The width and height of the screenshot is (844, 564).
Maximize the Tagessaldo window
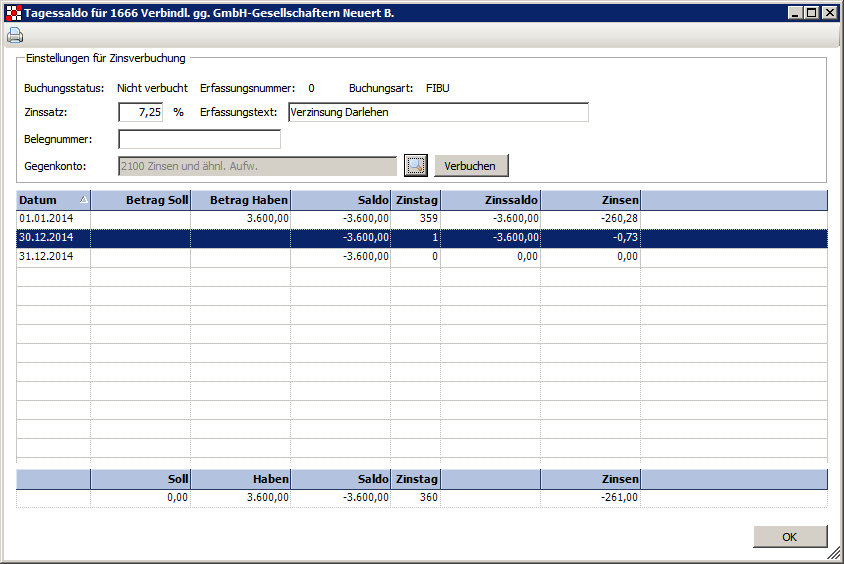pos(811,12)
